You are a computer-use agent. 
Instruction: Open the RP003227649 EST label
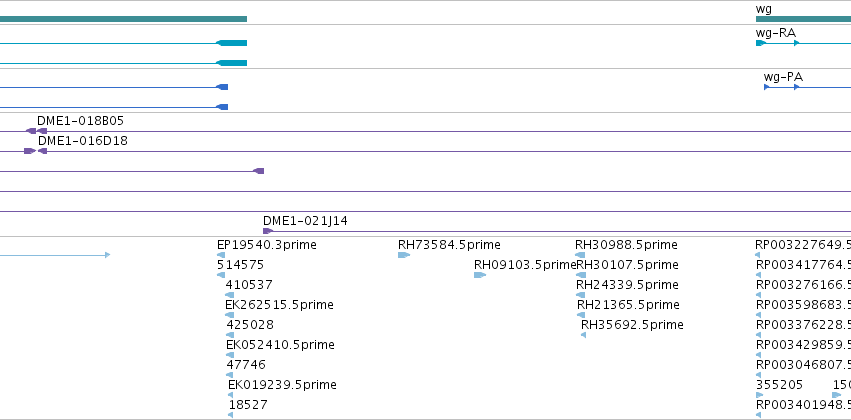803,245
